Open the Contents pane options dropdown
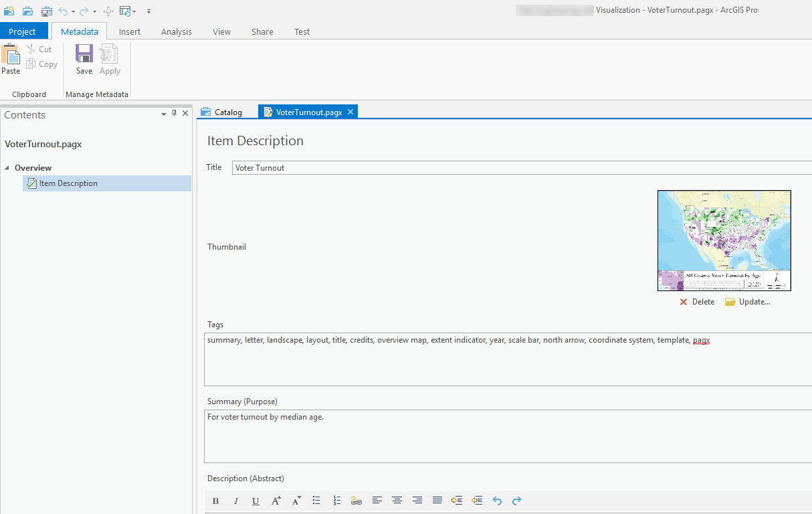Viewport: 812px width, 514px height. tap(164, 114)
